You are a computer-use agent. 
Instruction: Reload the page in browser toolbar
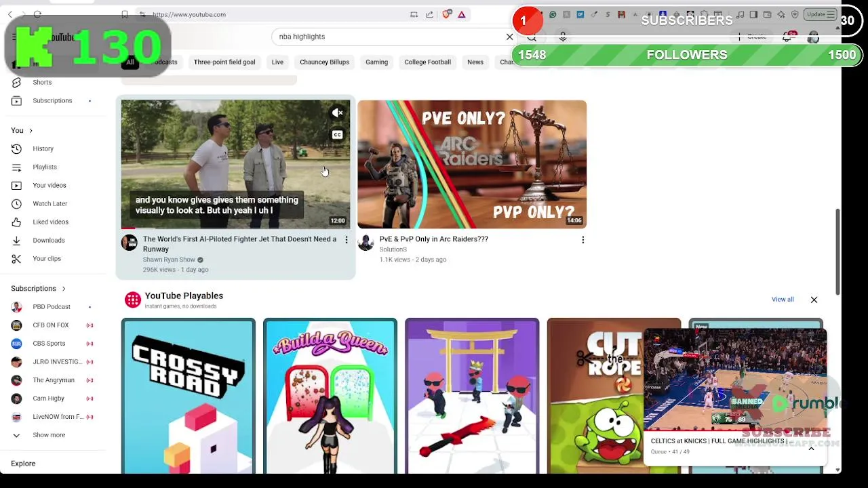click(x=37, y=14)
